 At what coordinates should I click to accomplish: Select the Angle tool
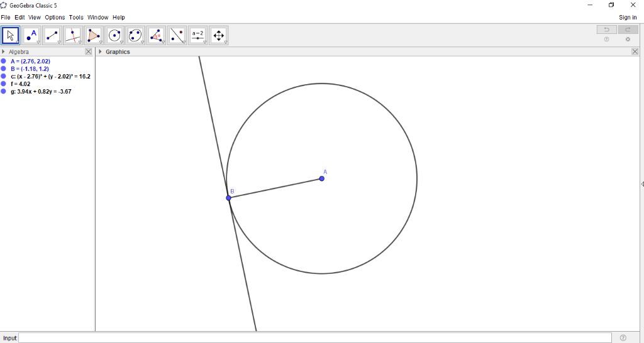156,36
